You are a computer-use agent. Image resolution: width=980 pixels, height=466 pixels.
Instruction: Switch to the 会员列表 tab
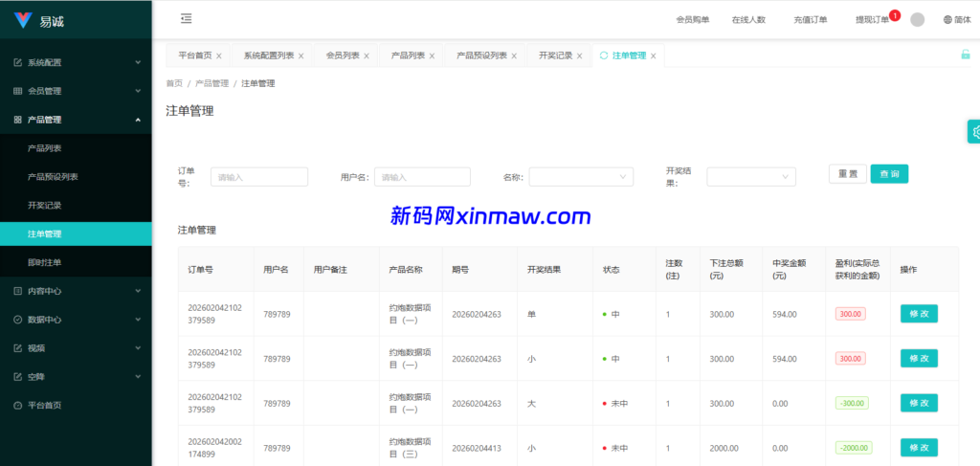point(343,55)
